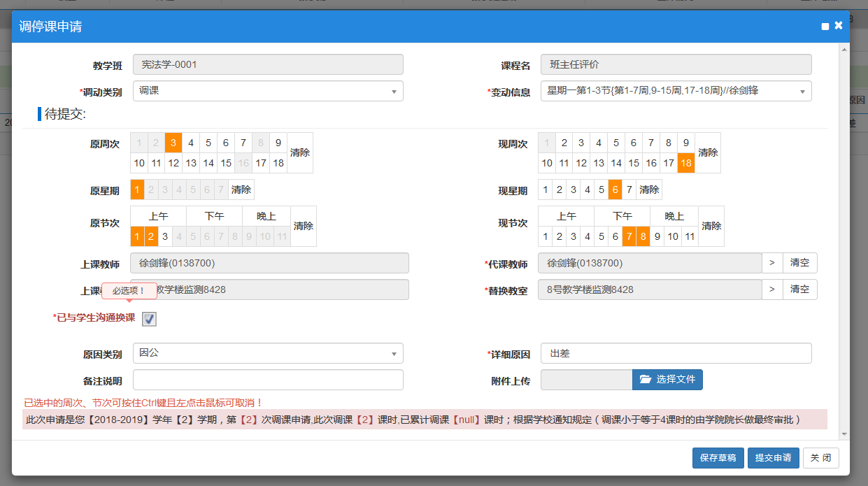
Task: Expand the 调动类别 dropdown
Action: pyautogui.click(x=268, y=91)
